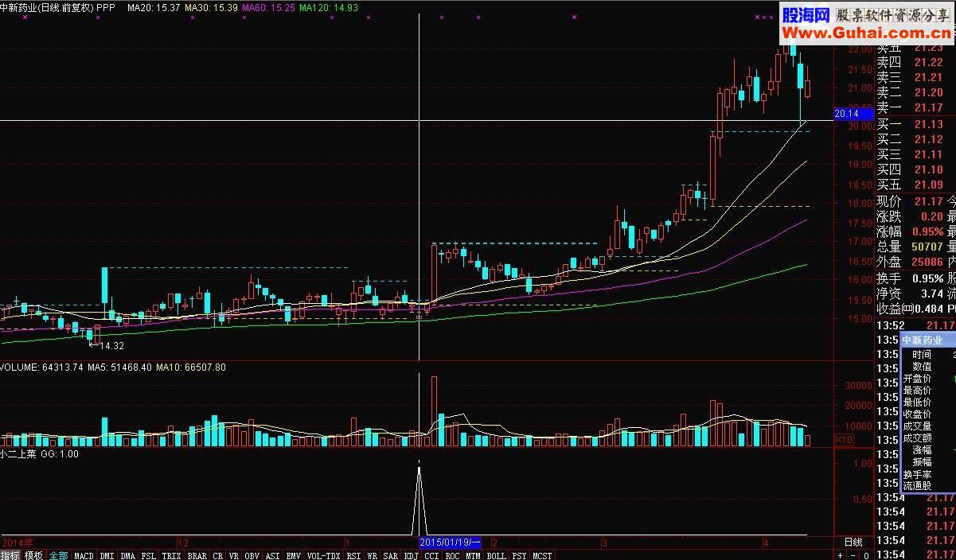Image resolution: width=956 pixels, height=560 pixels.
Task: Click the chart title 中新药业(日线.前复权)
Action: [47, 7]
